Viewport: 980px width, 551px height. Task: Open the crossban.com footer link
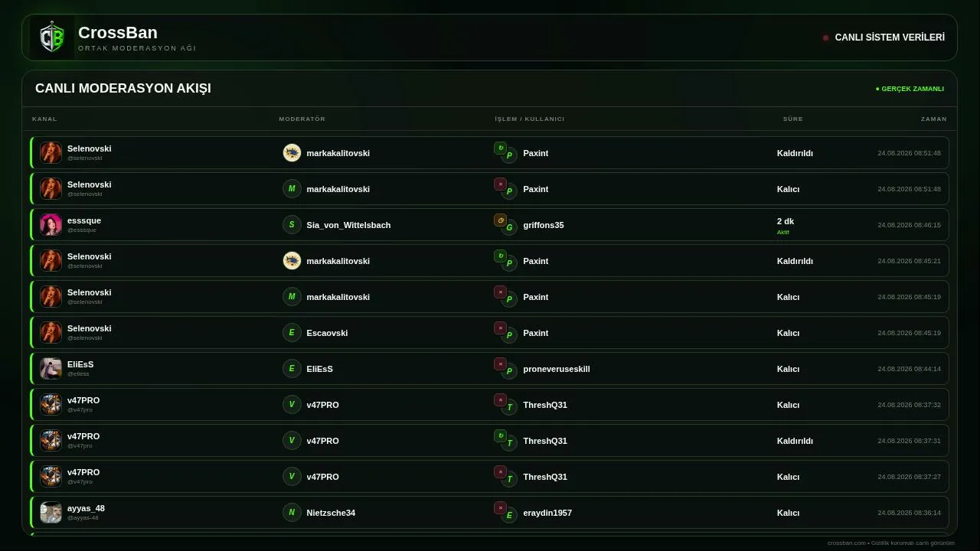point(847,543)
